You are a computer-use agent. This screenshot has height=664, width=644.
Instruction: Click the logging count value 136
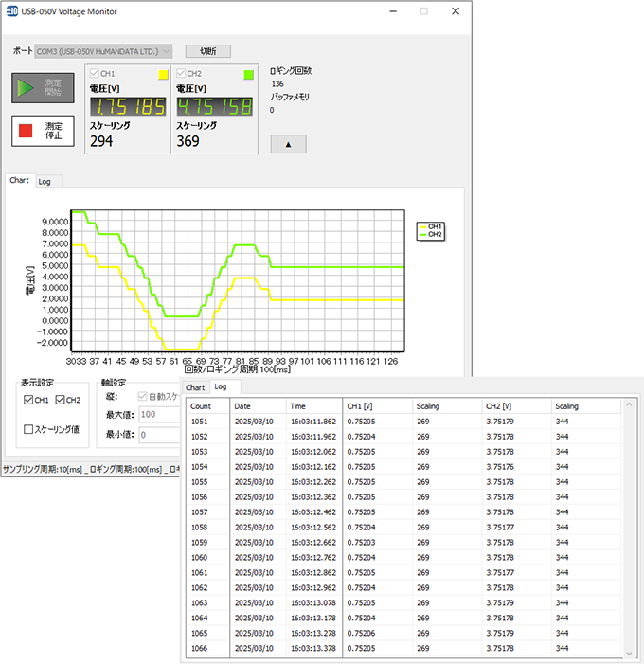[277, 84]
